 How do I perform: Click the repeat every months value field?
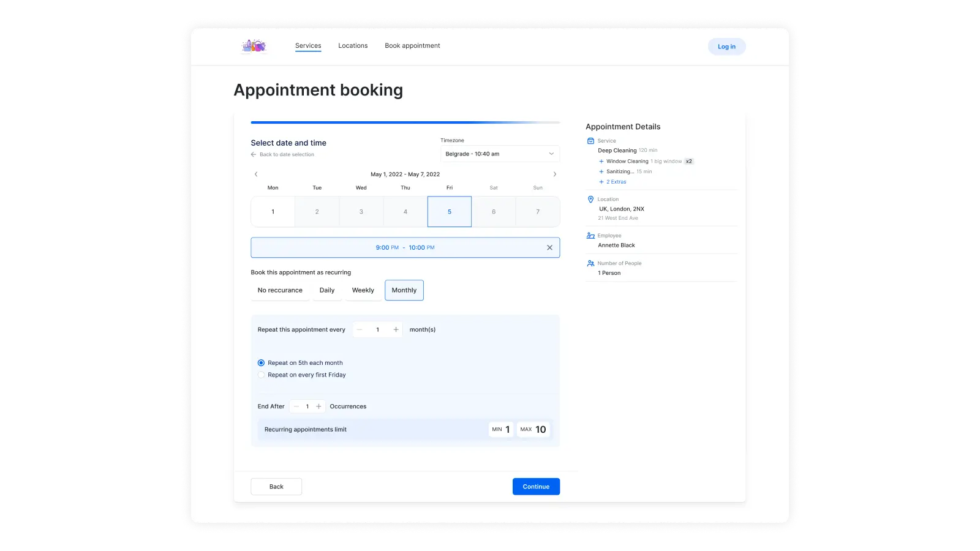coord(378,329)
